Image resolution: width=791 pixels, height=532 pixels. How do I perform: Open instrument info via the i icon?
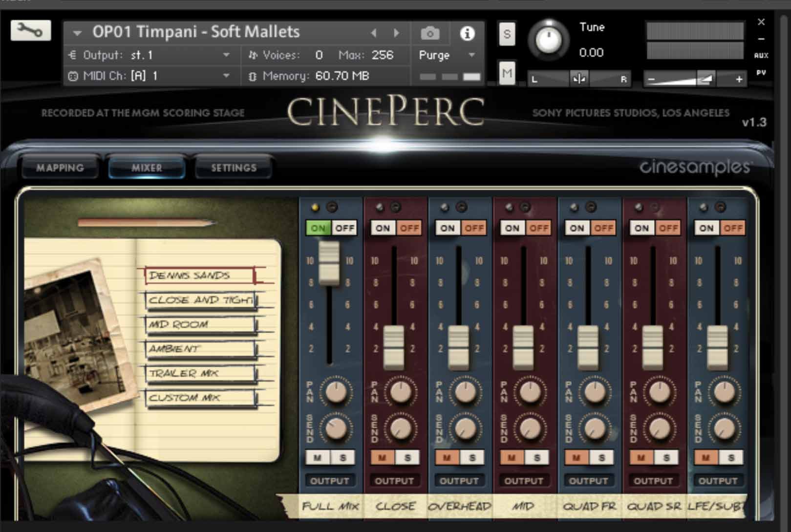coord(468,32)
